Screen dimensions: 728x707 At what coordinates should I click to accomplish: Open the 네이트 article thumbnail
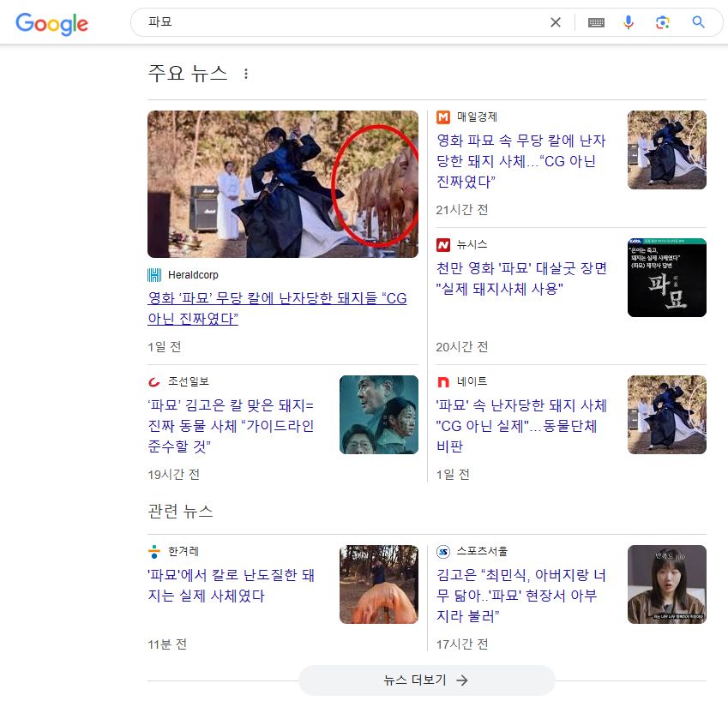[667, 415]
